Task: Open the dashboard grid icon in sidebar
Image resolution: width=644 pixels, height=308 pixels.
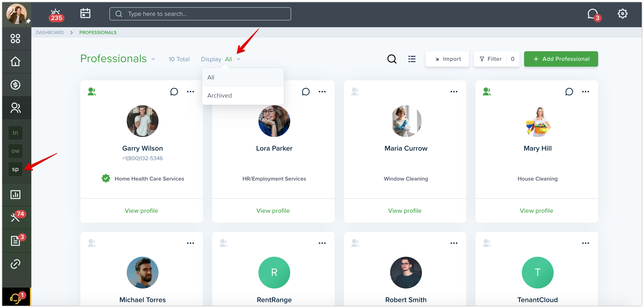Action: coord(15,39)
